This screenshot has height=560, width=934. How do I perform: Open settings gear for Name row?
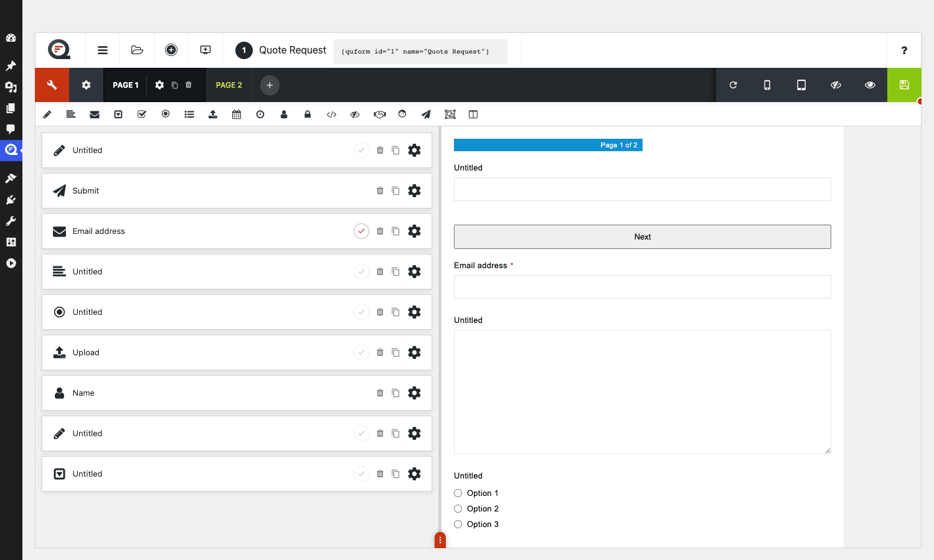(414, 393)
